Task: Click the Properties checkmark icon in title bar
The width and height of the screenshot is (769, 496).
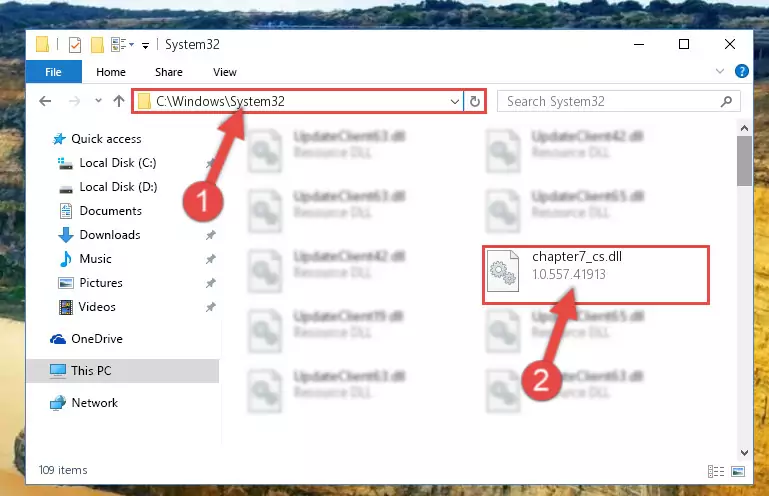Action: coord(75,45)
